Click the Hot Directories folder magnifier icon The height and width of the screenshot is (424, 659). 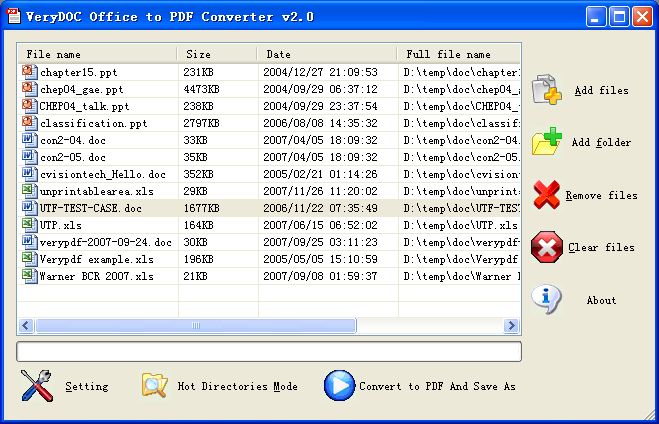[154, 385]
